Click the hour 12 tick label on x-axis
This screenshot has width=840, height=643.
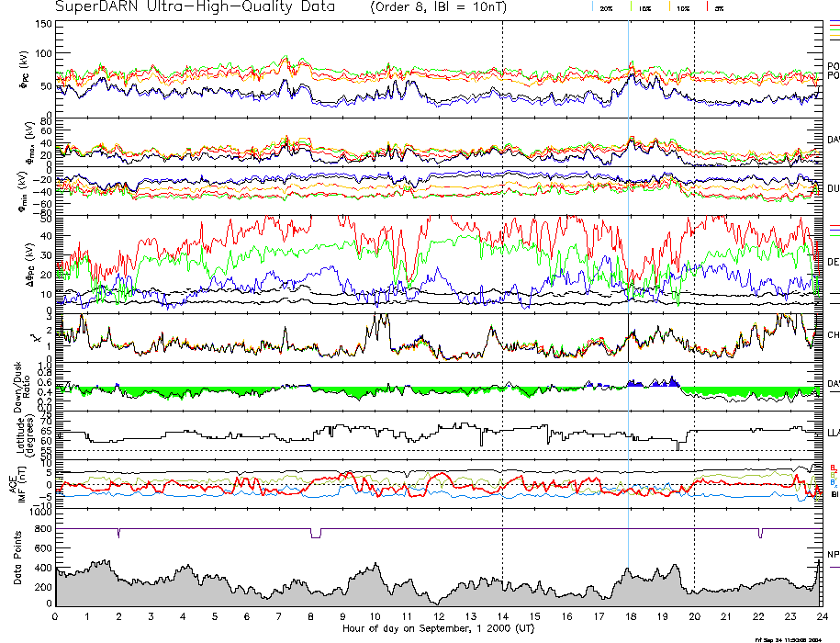tap(439, 616)
